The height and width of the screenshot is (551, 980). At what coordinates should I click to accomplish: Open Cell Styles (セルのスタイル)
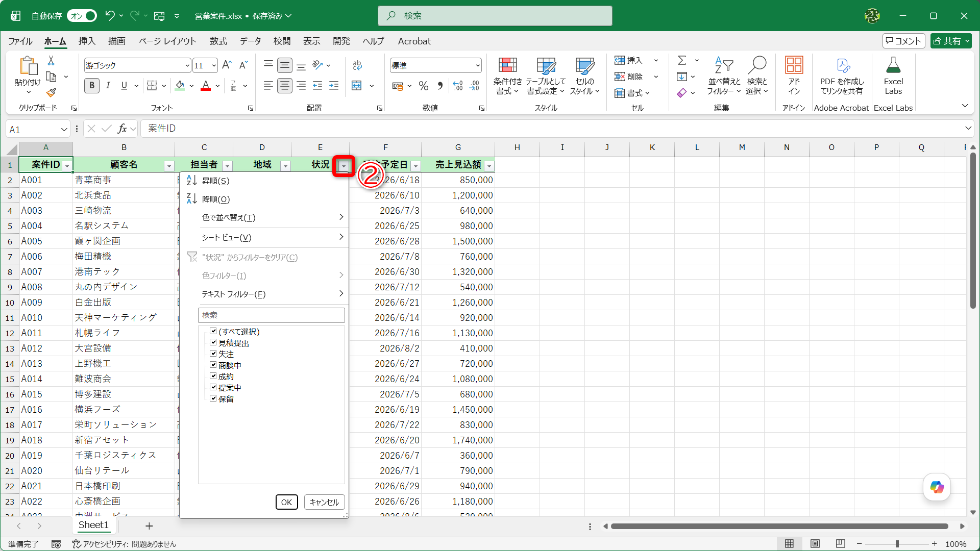(x=585, y=76)
